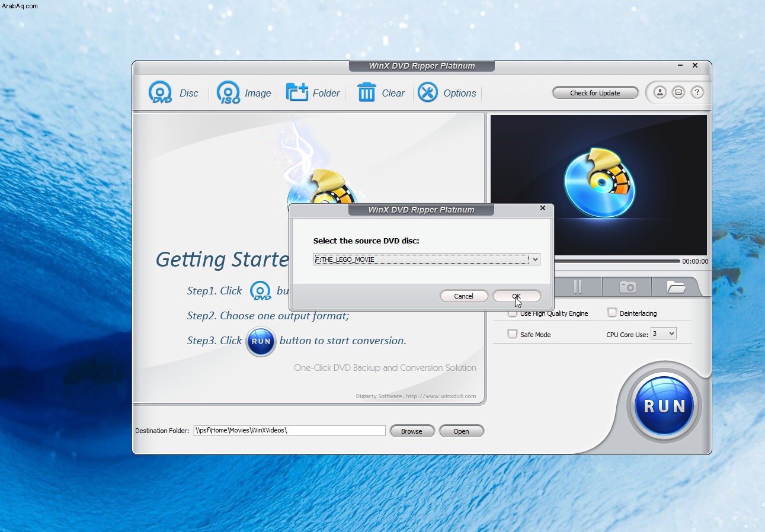Enable Use High Quality Engine
Screen dimensions: 765x532
[x=513, y=313]
